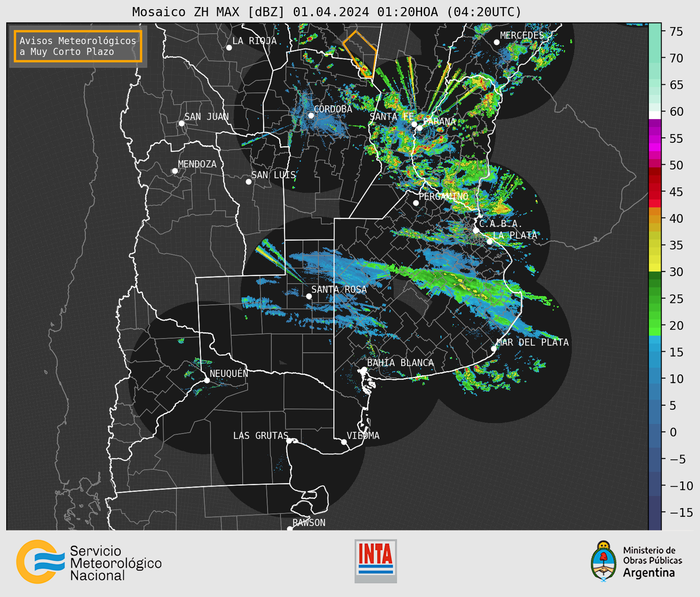
Task: Click the Ministerio de Obras Públicas emblem
Action: [603, 561]
